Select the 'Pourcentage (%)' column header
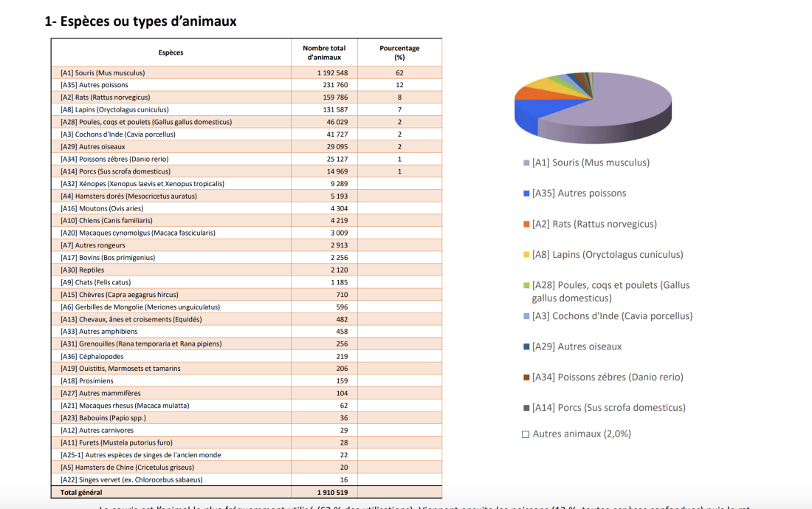The width and height of the screenshot is (812, 509). pyautogui.click(x=399, y=52)
